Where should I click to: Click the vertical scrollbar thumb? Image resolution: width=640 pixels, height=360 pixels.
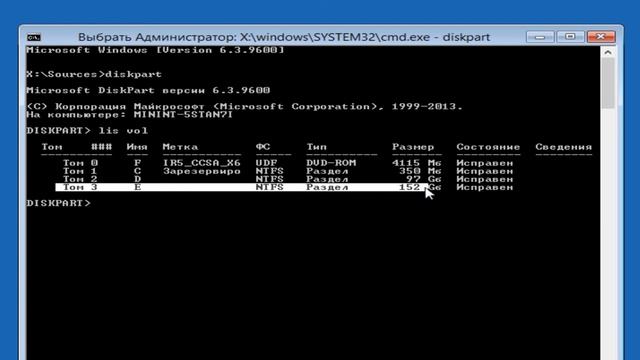pos(608,83)
